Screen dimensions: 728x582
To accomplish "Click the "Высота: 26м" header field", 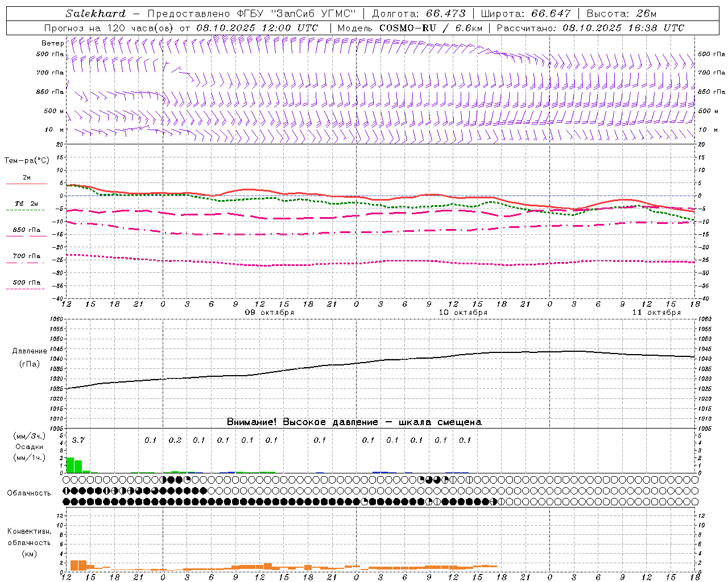I will coord(622,14).
